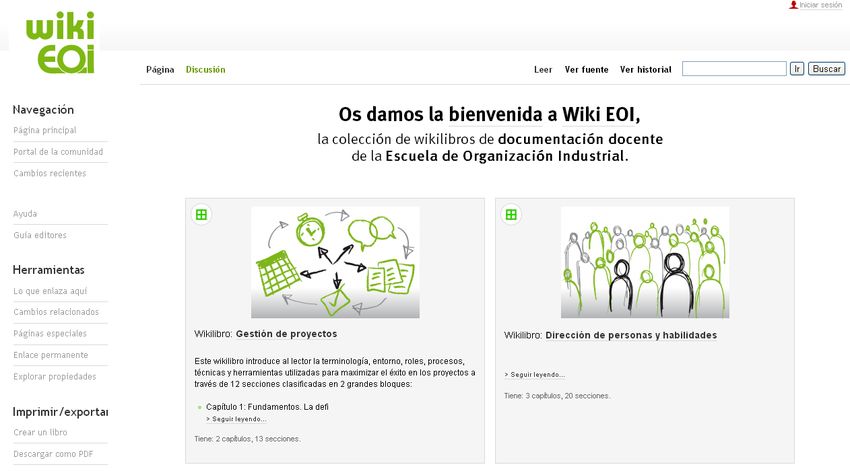This screenshot has width=850, height=471.
Task: Click the text 'Tiene: 2 capítulos, 13 secciones.'
Action: click(x=247, y=439)
